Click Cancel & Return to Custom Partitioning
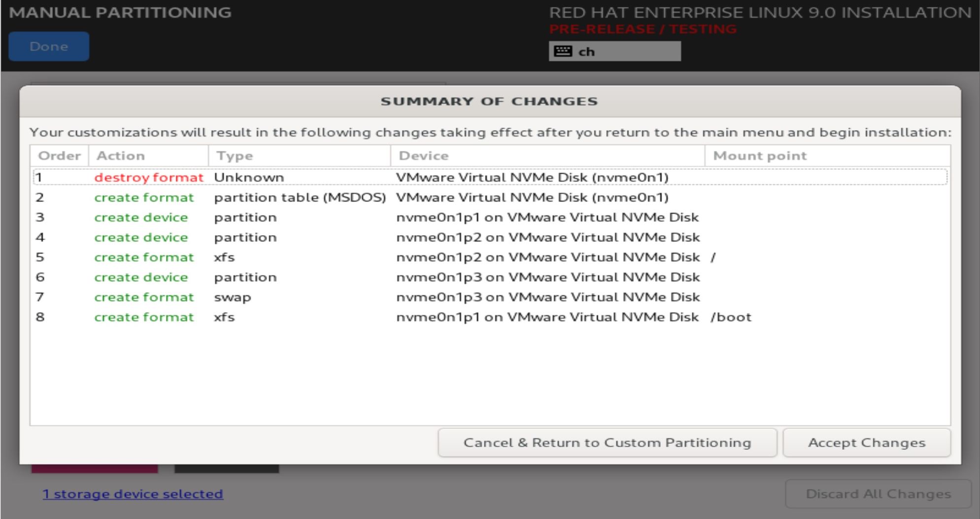The width and height of the screenshot is (980, 519). 607,443
